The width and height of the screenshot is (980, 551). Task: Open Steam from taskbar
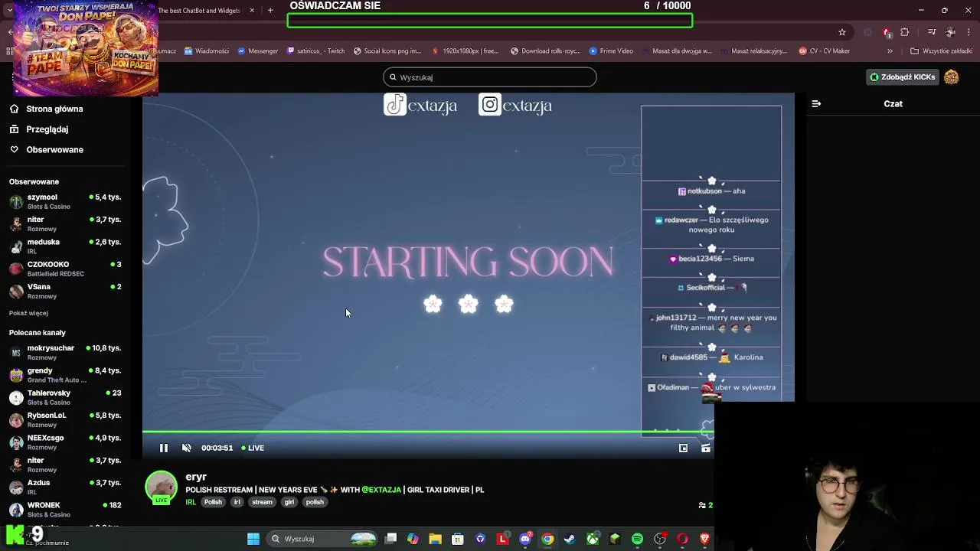[570, 539]
